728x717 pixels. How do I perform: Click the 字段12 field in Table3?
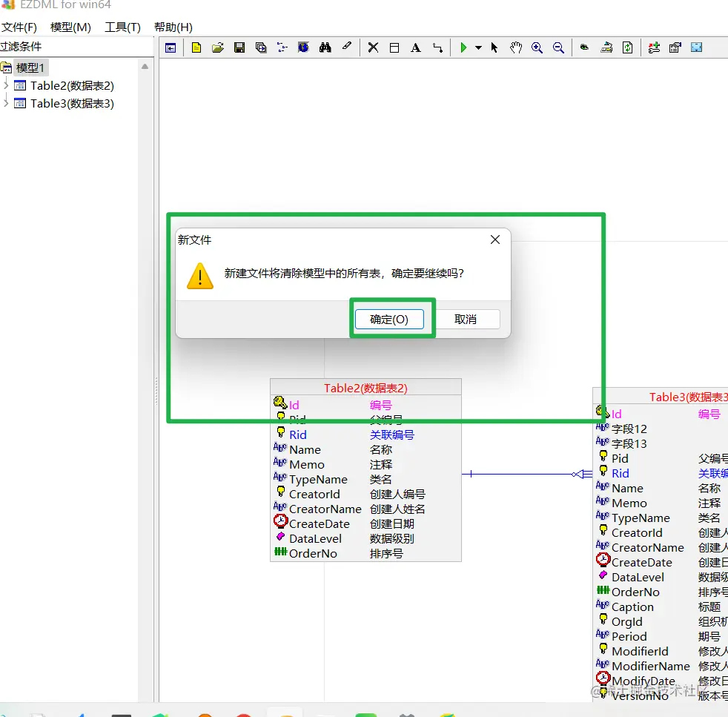[x=629, y=429]
